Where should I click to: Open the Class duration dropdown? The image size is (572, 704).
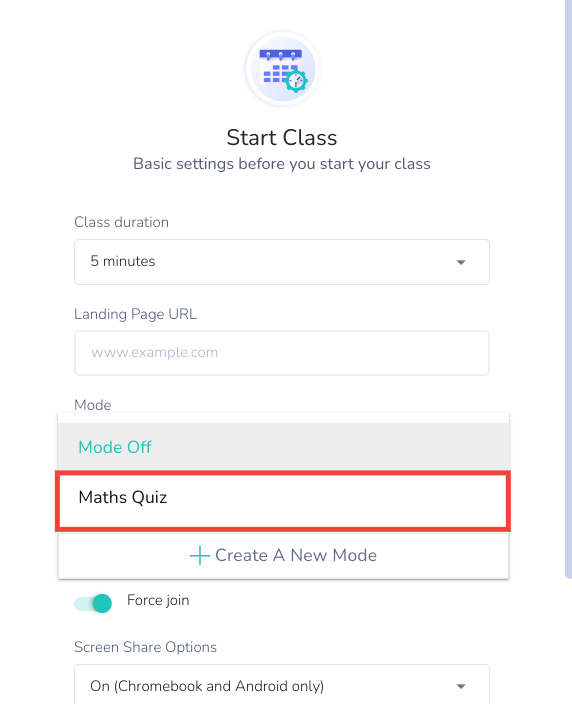click(x=282, y=262)
